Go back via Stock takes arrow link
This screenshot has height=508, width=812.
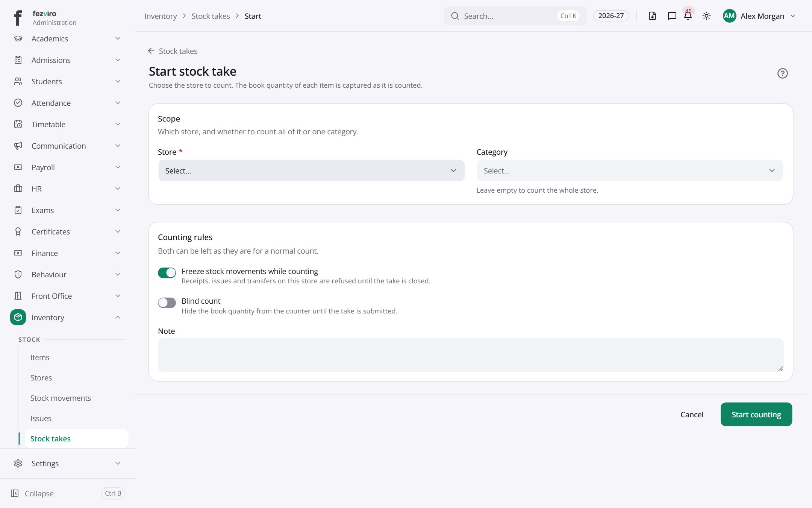(173, 51)
